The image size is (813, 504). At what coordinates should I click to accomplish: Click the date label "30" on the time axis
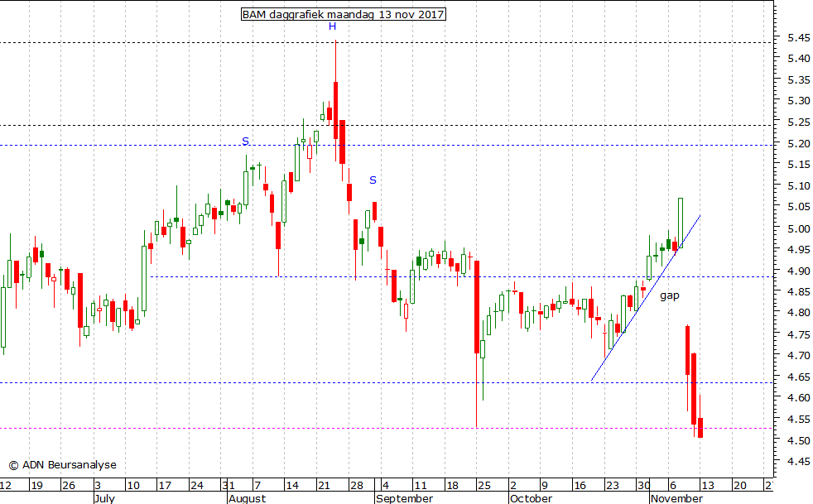pos(644,486)
